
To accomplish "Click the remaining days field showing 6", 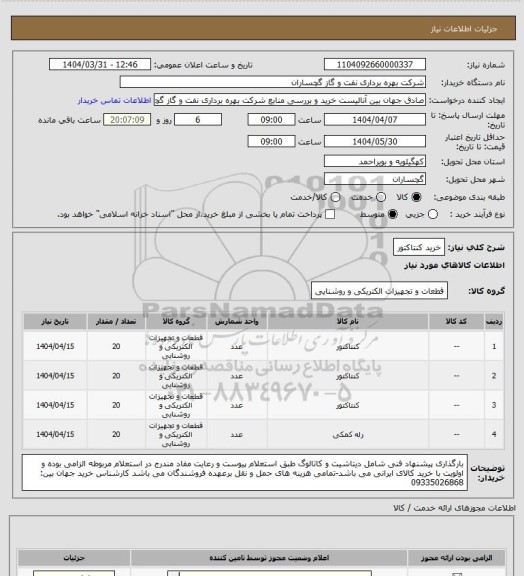I will 198,120.
